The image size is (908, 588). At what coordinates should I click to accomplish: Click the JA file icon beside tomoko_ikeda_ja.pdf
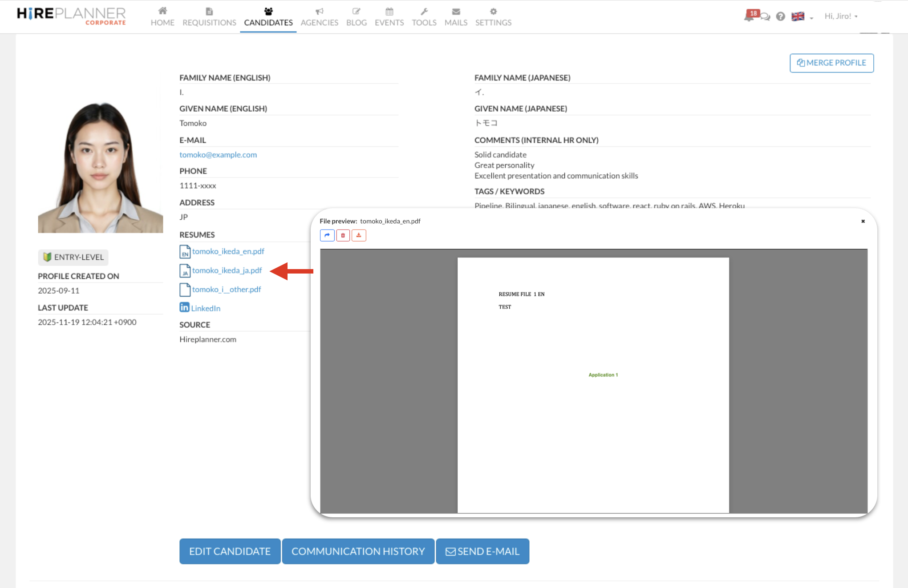pos(185,270)
